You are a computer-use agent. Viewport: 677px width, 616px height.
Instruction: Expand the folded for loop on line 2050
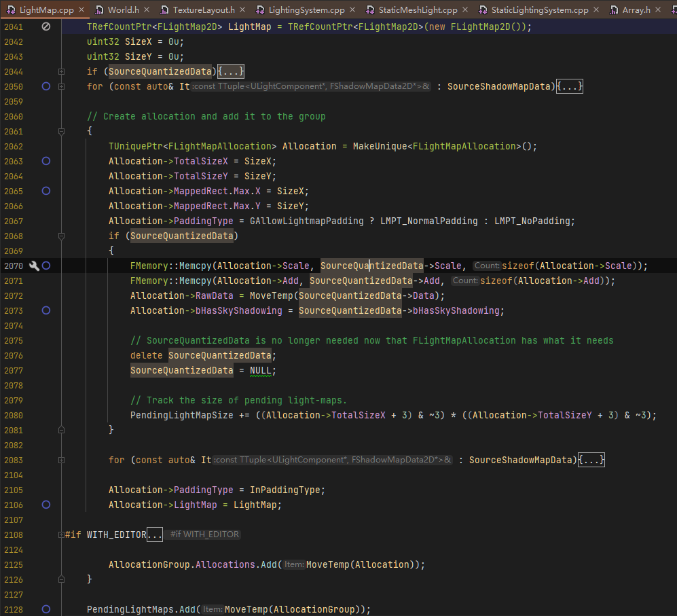(x=61, y=86)
